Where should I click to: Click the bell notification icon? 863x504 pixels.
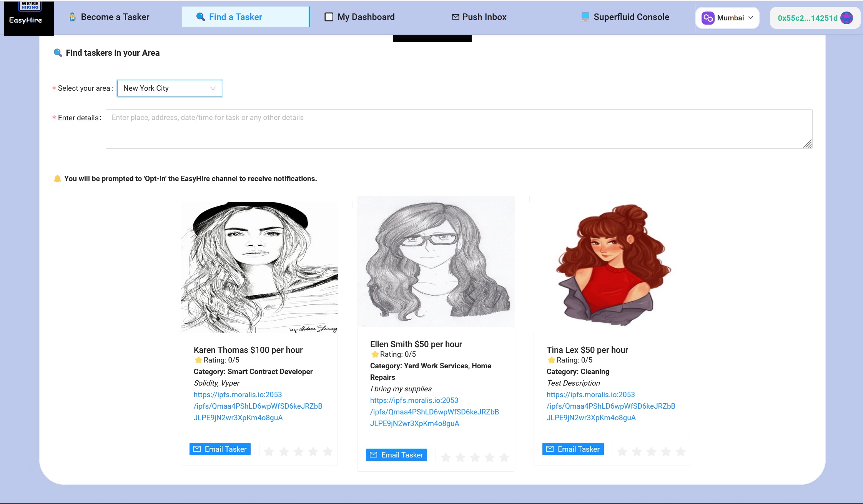tap(57, 178)
